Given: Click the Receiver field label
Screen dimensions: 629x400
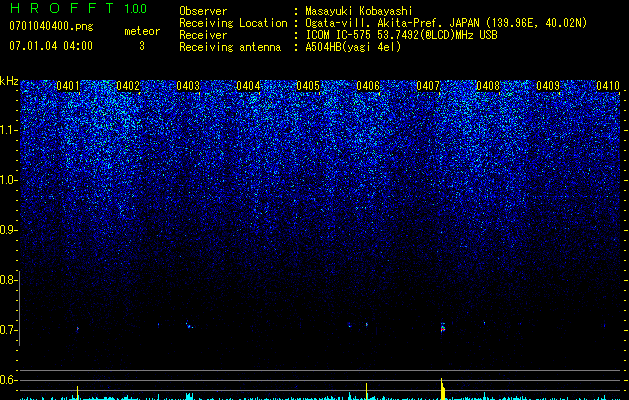Looking at the screenshot, I should tap(203, 35).
